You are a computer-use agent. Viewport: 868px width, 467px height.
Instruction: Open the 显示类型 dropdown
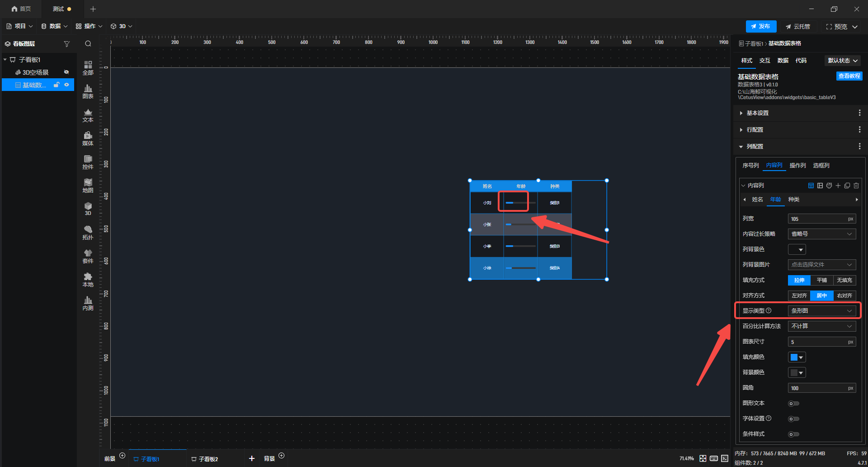click(821, 311)
